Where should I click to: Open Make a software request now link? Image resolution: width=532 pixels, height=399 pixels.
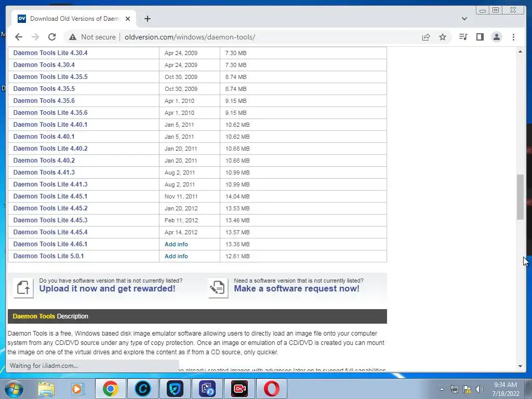pyautogui.click(x=297, y=289)
